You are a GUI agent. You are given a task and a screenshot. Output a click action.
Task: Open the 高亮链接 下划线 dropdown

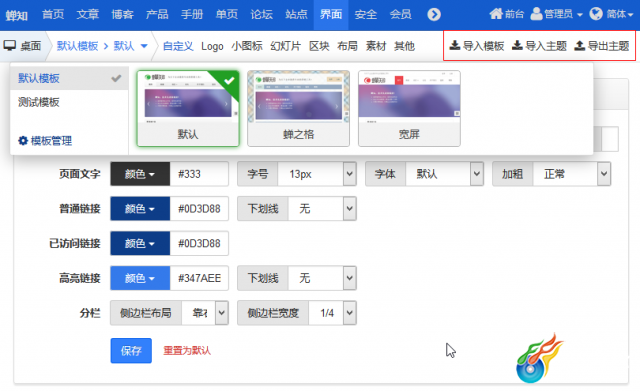[322, 278]
